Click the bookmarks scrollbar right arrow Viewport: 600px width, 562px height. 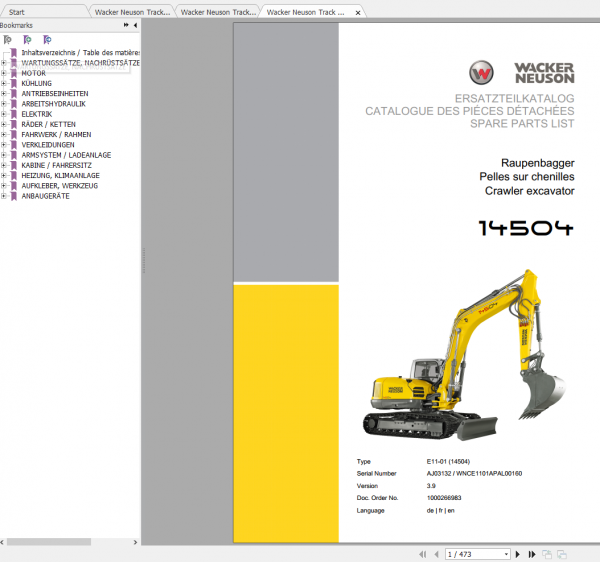click(x=135, y=542)
